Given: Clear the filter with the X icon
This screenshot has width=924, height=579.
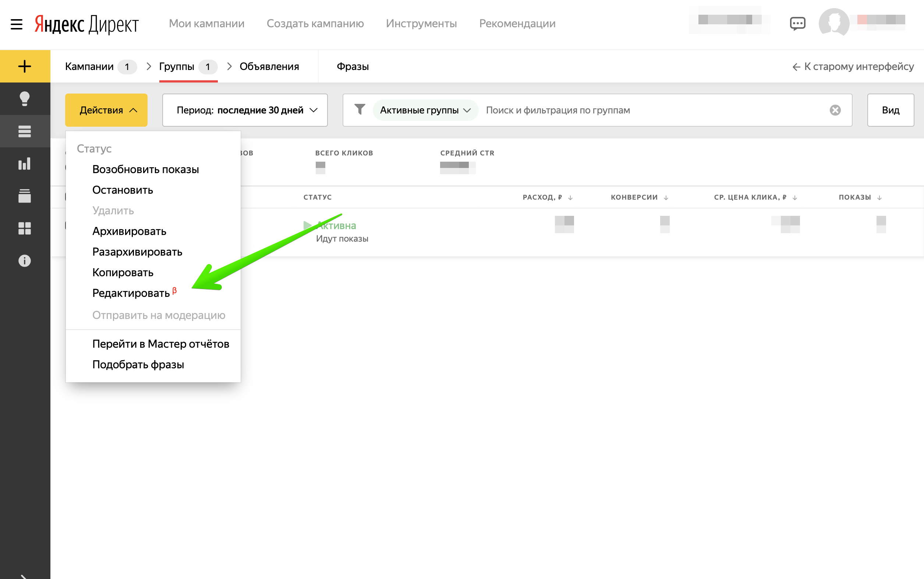Looking at the screenshot, I should point(835,110).
